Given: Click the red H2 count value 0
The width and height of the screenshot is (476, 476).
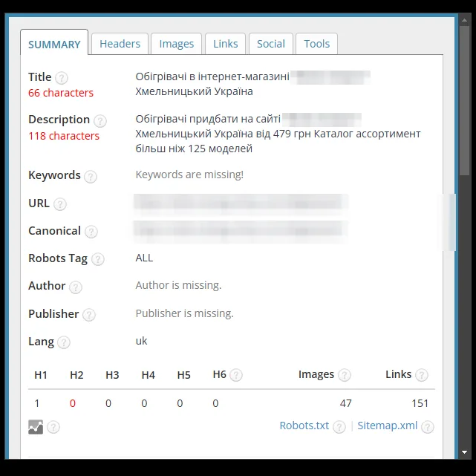Looking at the screenshot, I should (x=73, y=403).
